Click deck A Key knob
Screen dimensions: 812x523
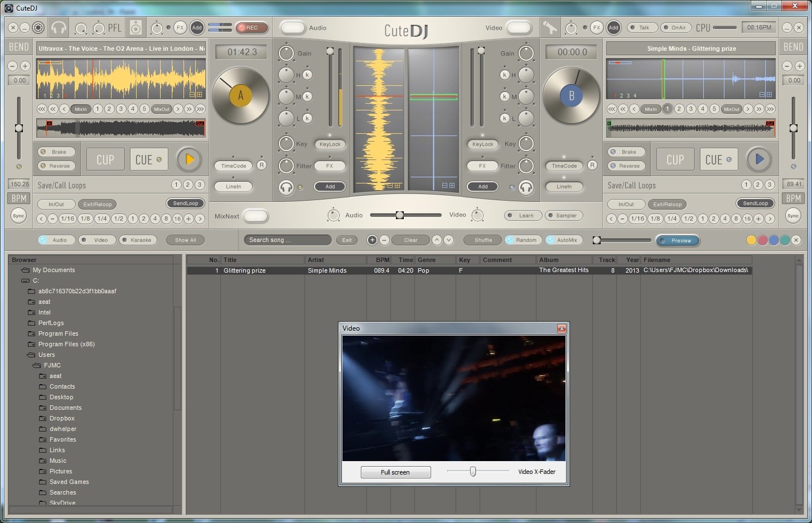click(x=286, y=144)
